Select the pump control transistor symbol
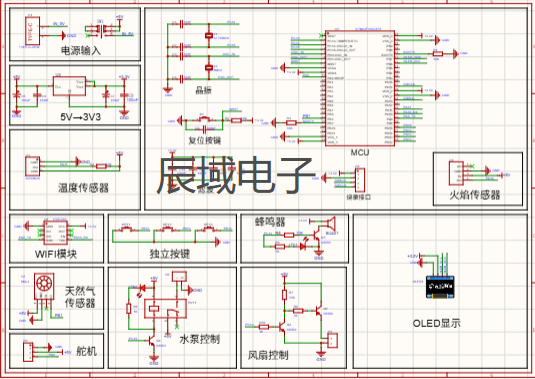This screenshot has width=535, height=379. 151,340
